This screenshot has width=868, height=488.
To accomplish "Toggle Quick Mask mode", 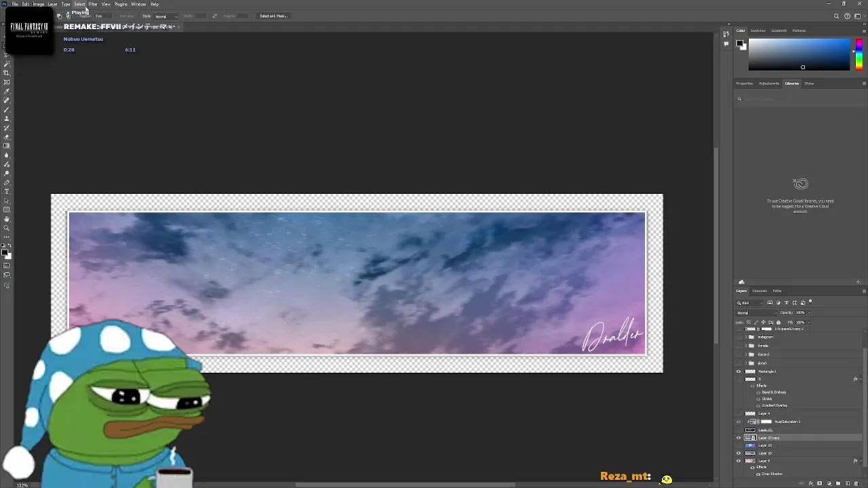I will pyautogui.click(x=7, y=266).
